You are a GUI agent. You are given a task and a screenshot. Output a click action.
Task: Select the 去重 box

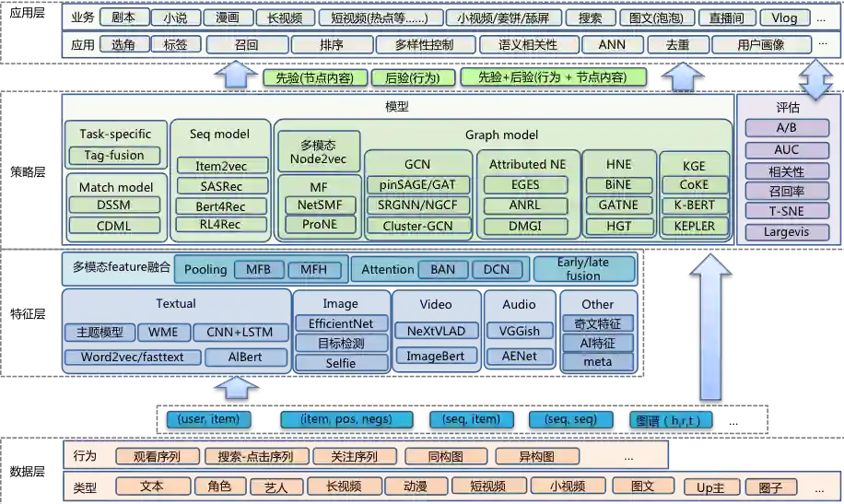pyautogui.click(x=677, y=45)
